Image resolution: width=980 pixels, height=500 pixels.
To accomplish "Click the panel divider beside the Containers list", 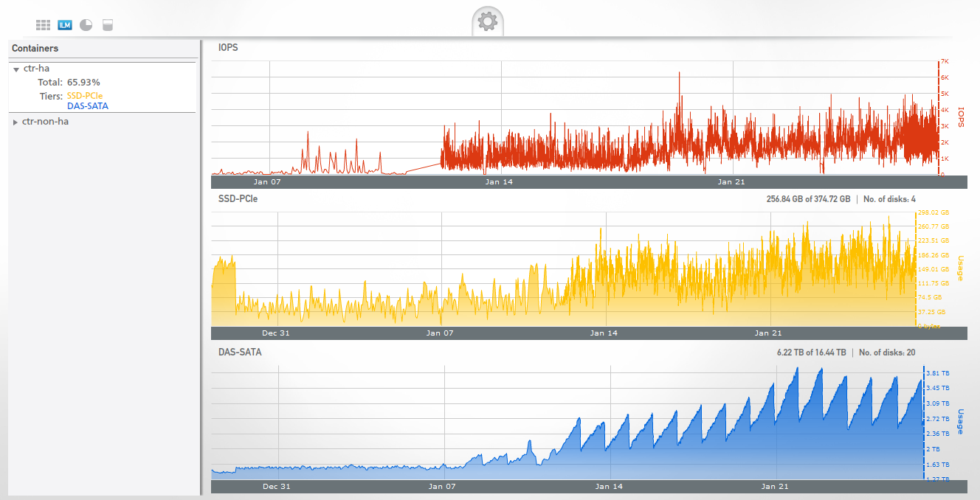I will click(x=201, y=267).
